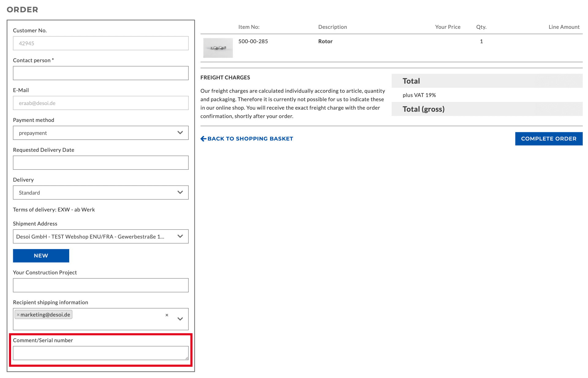Open the Delivery type dropdown
Viewport: 588px width, 378px height.
(x=100, y=193)
